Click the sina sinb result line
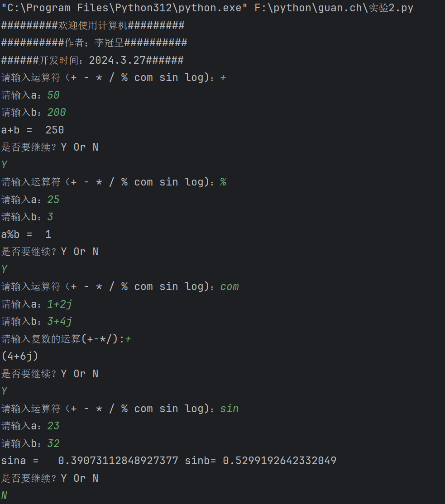This screenshot has height=504, width=445. click(168, 461)
